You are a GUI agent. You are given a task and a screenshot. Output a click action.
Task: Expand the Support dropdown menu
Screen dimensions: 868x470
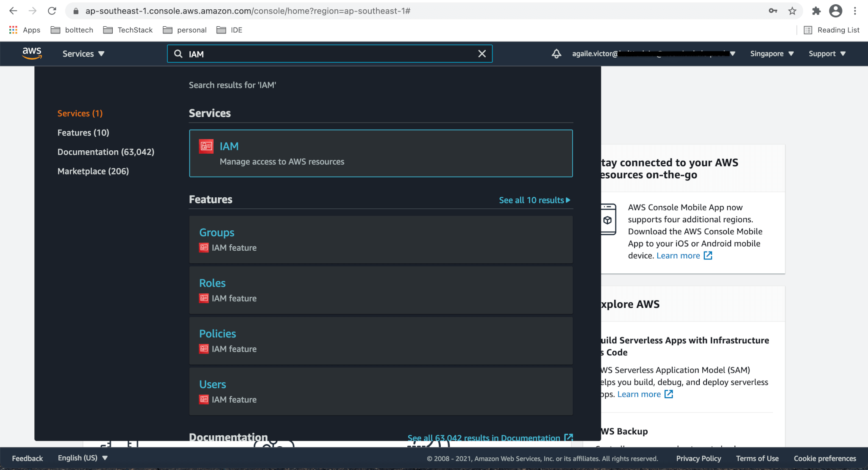click(x=826, y=54)
